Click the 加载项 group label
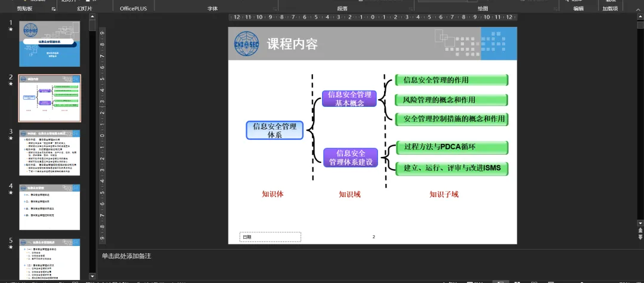This screenshot has height=283, width=644. 611,8
